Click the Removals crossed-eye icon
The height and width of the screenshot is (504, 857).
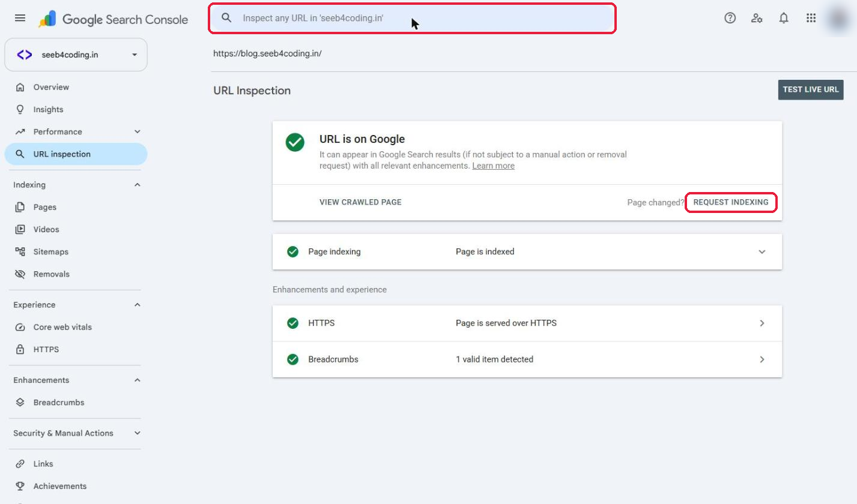click(20, 274)
